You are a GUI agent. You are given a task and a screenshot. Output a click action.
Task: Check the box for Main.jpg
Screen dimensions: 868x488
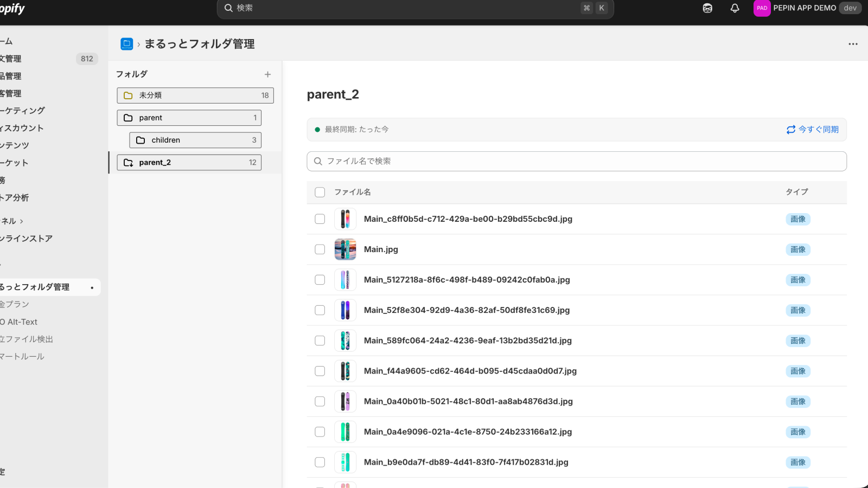coord(320,249)
